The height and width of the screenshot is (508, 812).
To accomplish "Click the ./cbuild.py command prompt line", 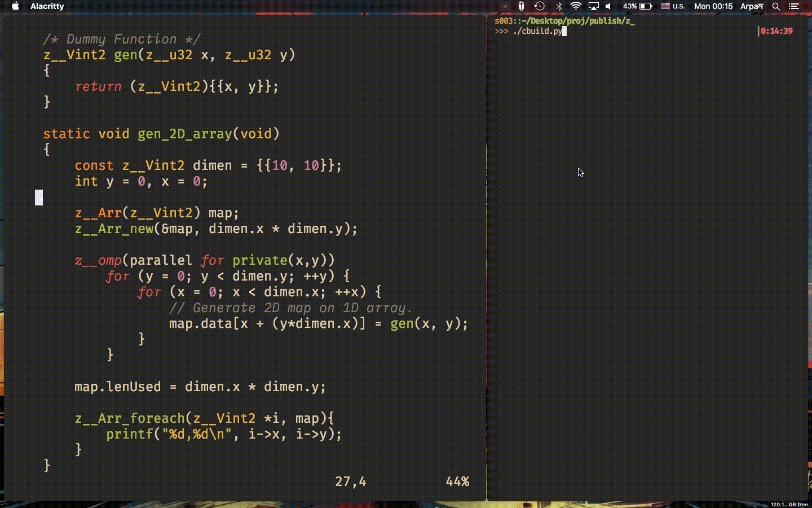I will click(530, 31).
